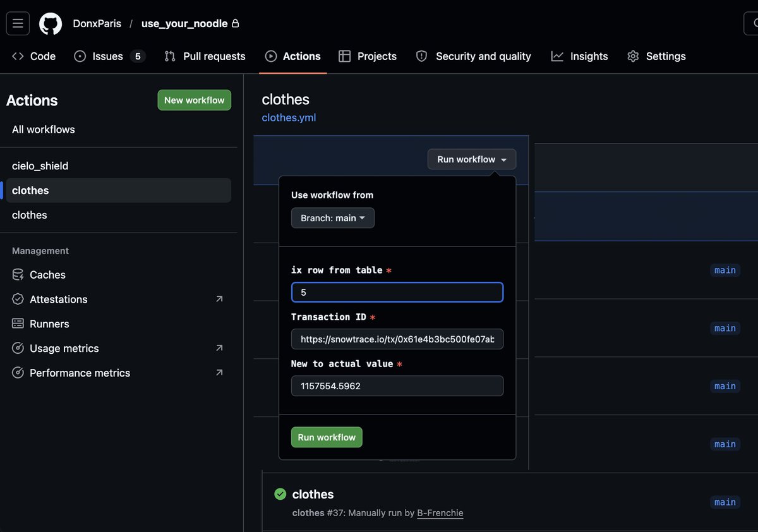The image size is (758, 532).
Task: Click the Issues count badge 5
Action: (x=138, y=56)
